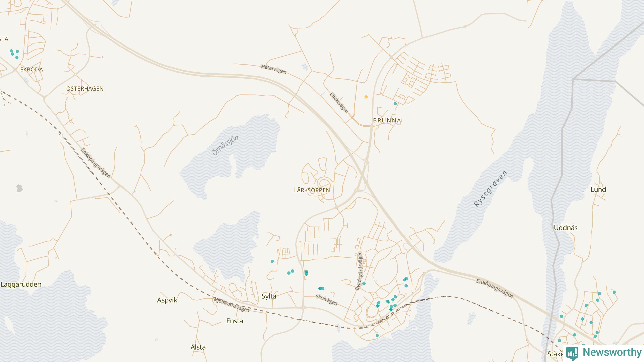Click the ÖSTERHAGEN label

coord(85,88)
